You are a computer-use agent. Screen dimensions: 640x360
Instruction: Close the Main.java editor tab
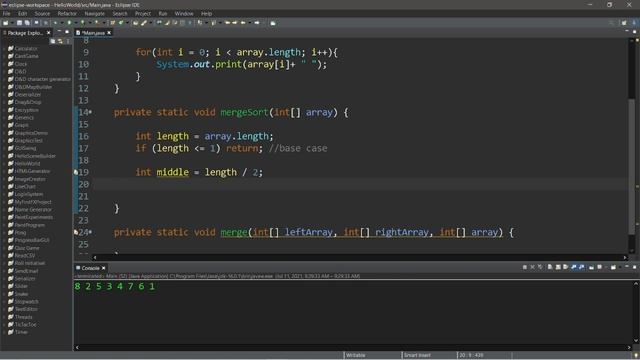pyautogui.click(x=109, y=33)
